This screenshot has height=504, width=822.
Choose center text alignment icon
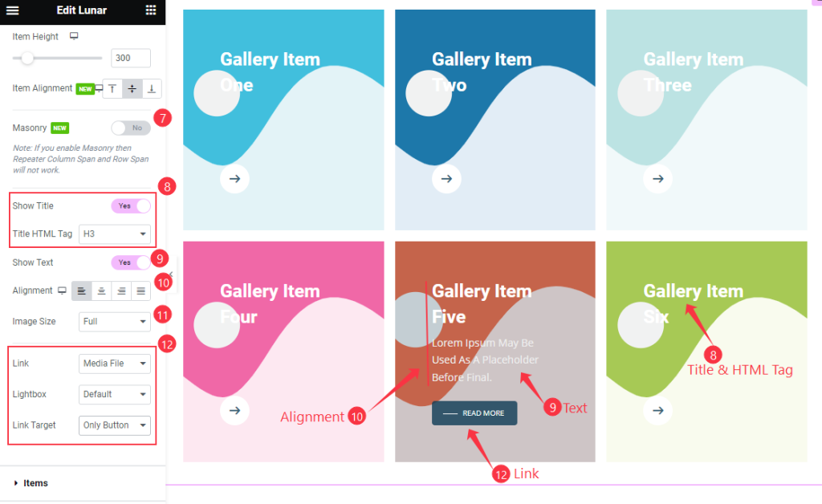[x=102, y=291]
